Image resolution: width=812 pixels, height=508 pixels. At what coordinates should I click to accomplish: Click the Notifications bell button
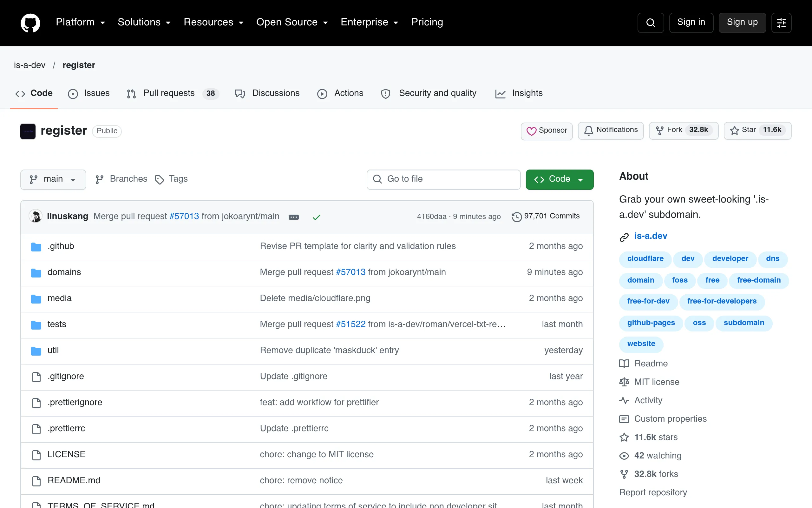(611, 130)
